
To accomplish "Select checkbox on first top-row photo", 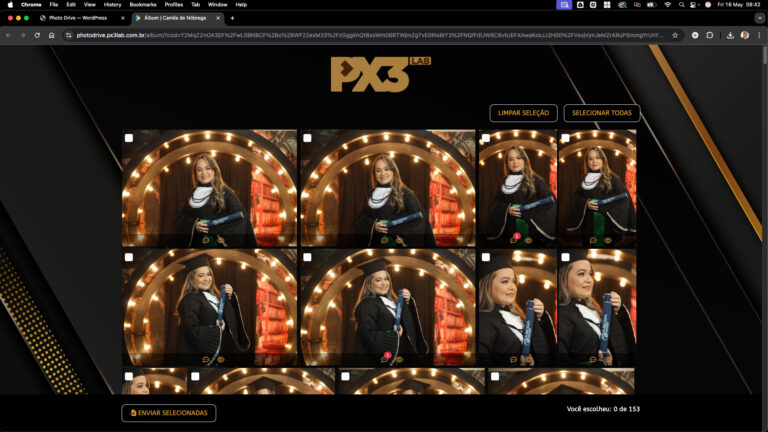I will (x=129, y=138).
